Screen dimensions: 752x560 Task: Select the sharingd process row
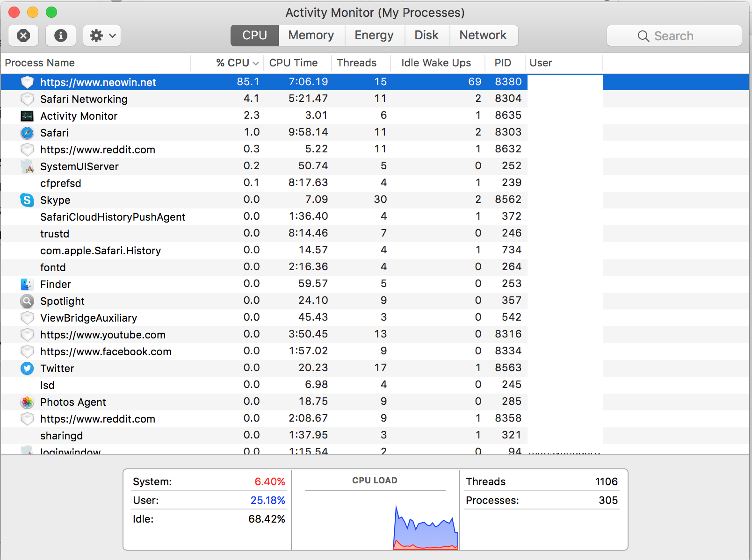pyautogui.click(x=375, y=436)
